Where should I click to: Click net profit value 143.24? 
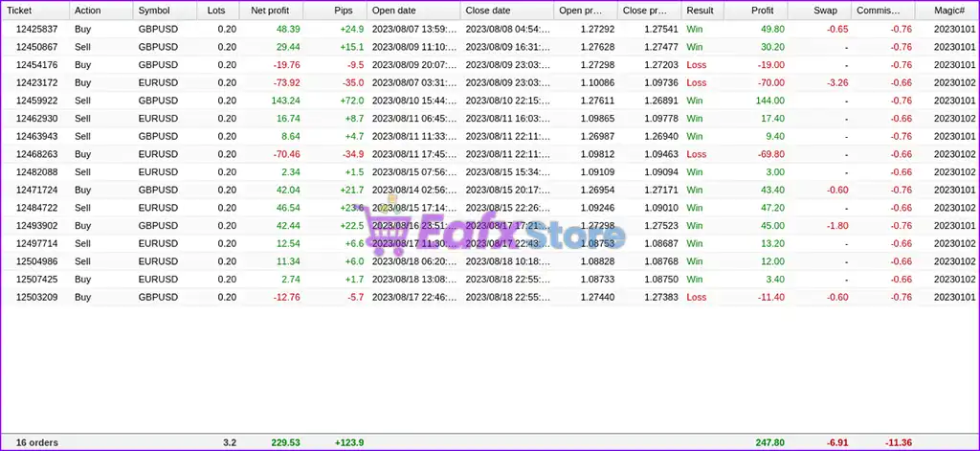pos(285,101)
